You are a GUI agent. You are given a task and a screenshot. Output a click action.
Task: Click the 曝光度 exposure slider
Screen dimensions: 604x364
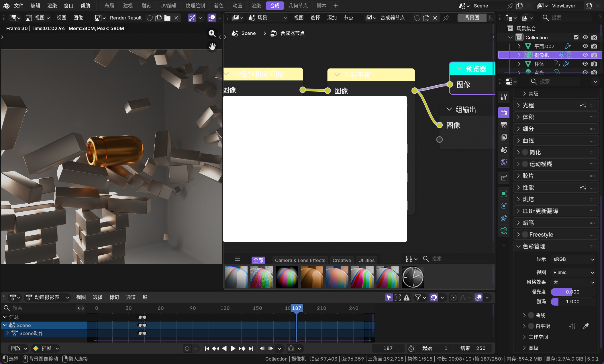(572, 292)
